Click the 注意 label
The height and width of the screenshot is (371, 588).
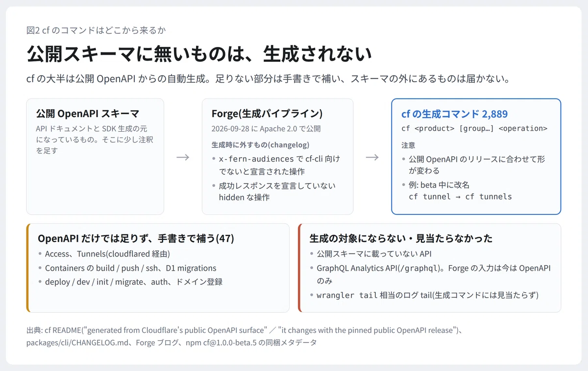pos(408,145)
